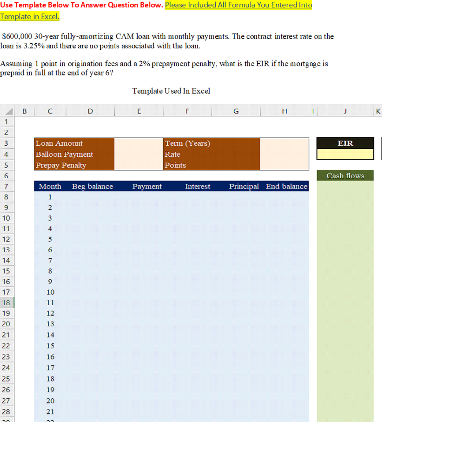Select column B header
Viewport: 476px width, 450px height.
[25, 111]
